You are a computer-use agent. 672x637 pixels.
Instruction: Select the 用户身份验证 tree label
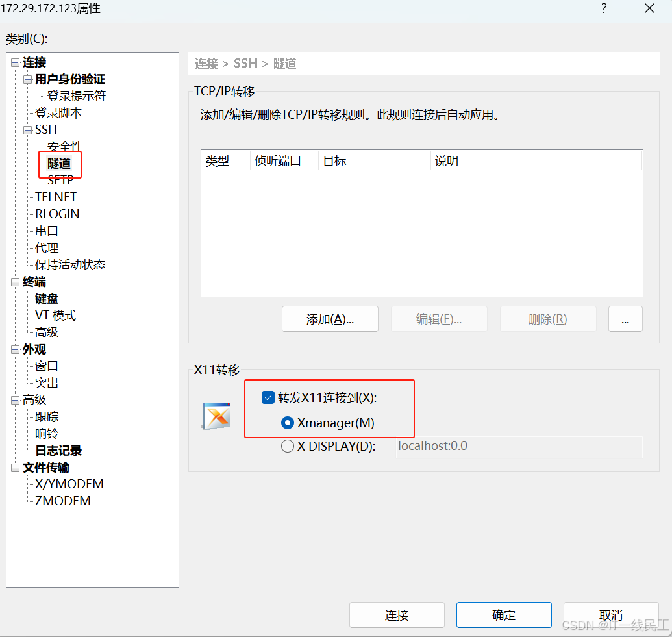[70, 79]
